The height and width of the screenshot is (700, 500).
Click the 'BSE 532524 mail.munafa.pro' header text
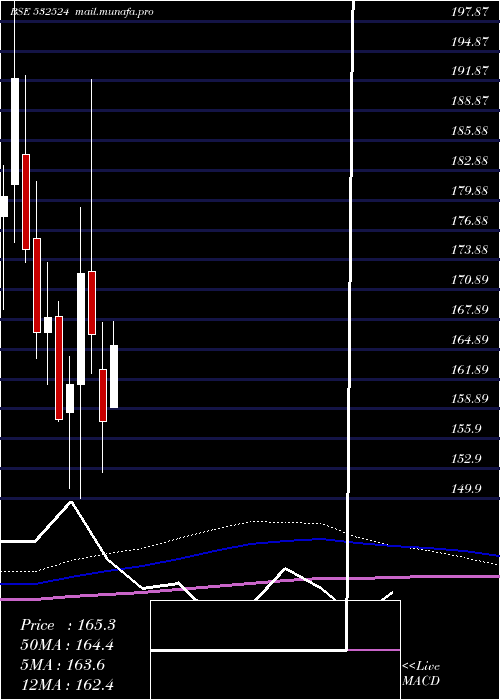click(x=82, y=12)
